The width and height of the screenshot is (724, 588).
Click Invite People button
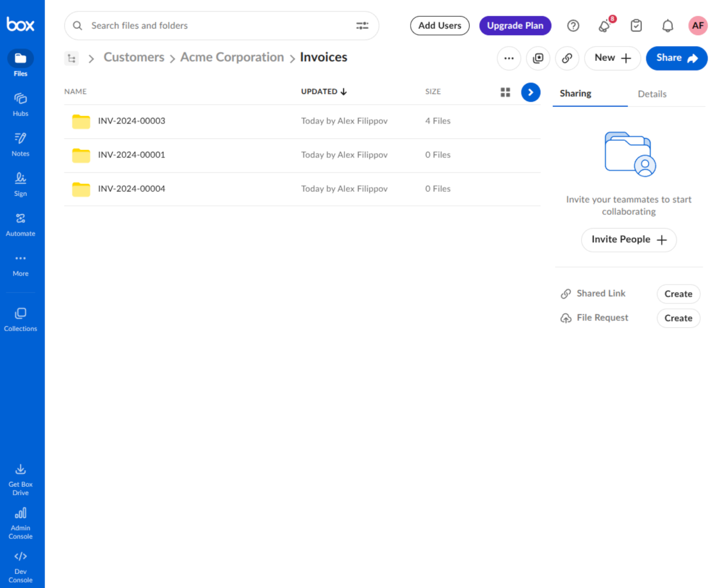pos(629,240)
